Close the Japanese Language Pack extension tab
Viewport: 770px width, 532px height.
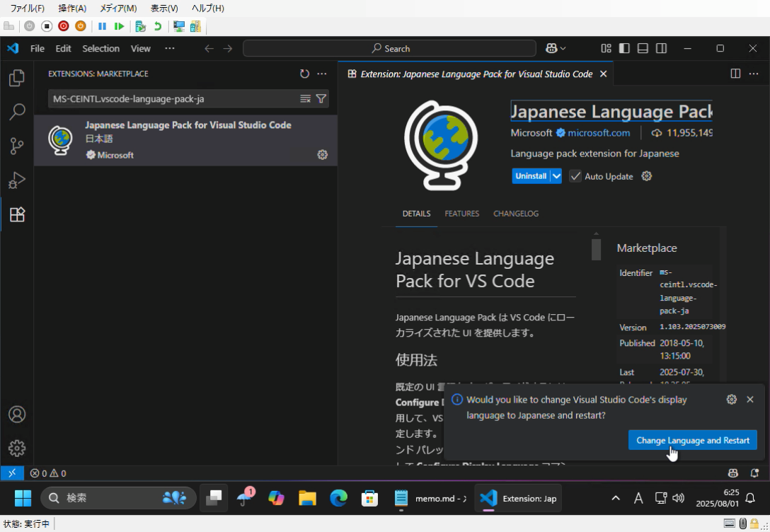click(603, 74)
